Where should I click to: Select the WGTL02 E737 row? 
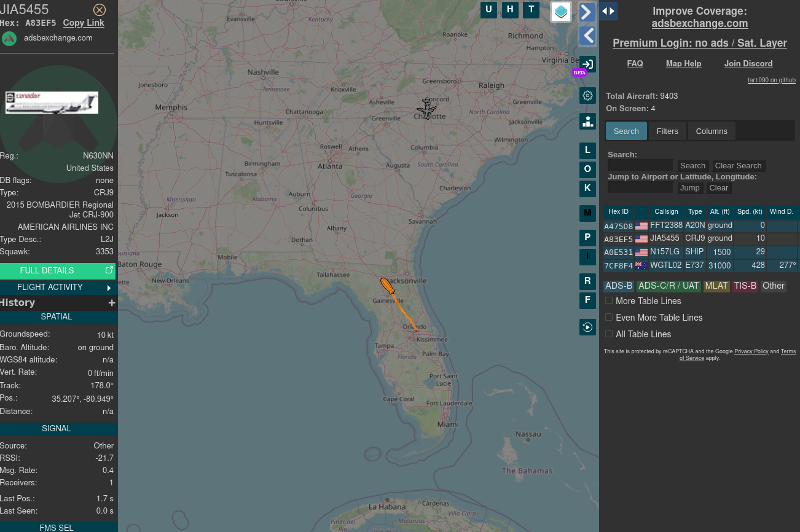pyautogui.click(x=700, y=265)
